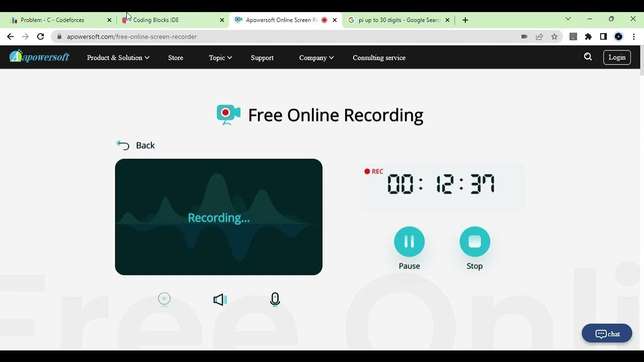Expand Product & Solution menu

[118, 58]
